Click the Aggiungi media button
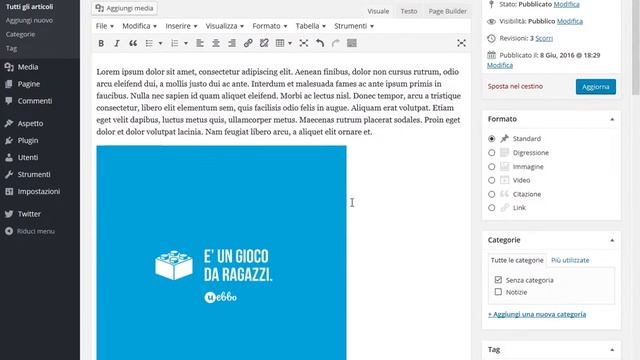640x360 pixels. tap(124, 8)
